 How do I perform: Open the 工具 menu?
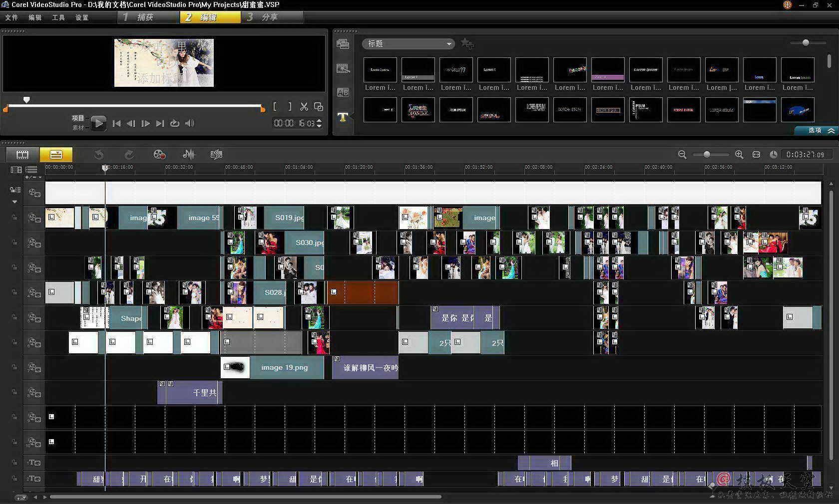pyautogui.click(x=58, y=17)
